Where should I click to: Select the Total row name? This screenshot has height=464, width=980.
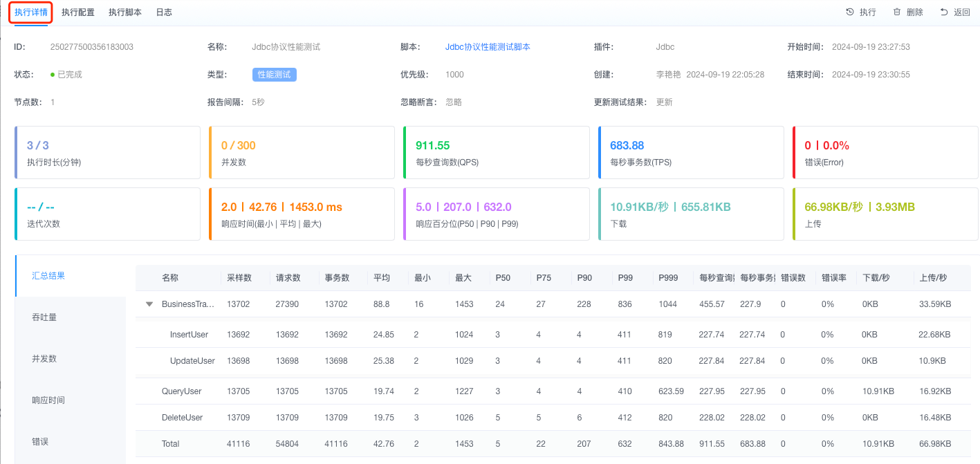[170, 444]
